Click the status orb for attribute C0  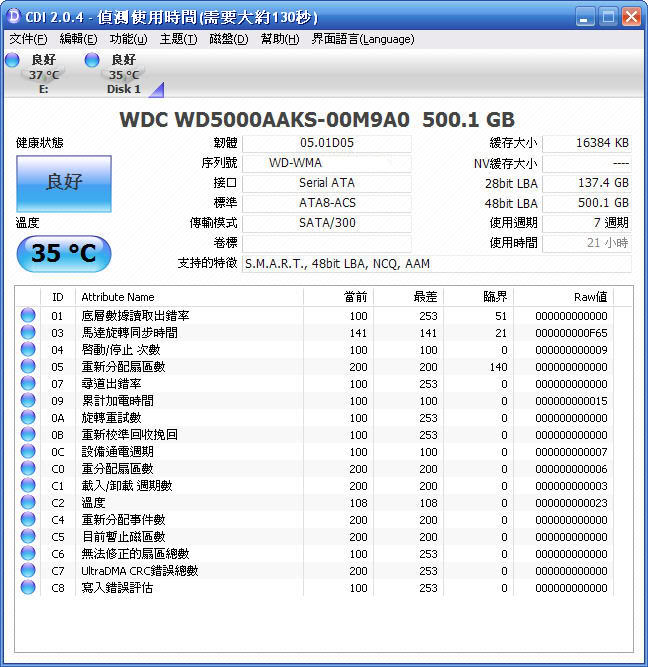(28, 468)
